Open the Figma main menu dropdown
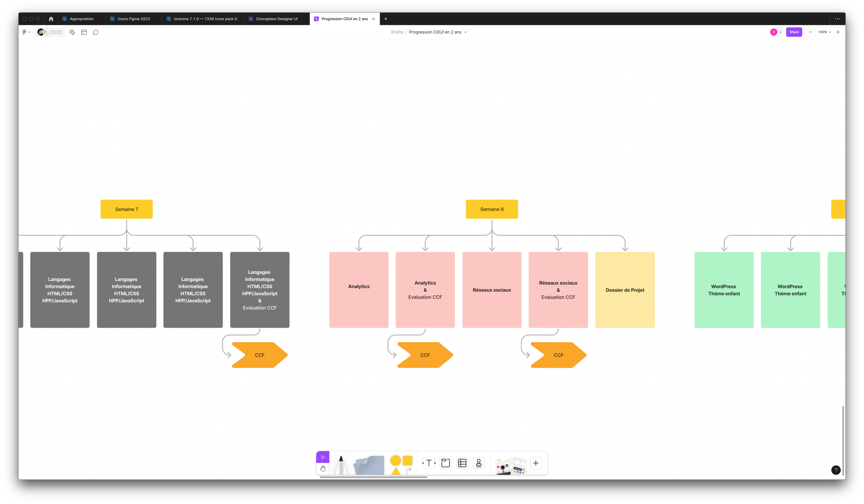864x504 pixels. point(26,32)
